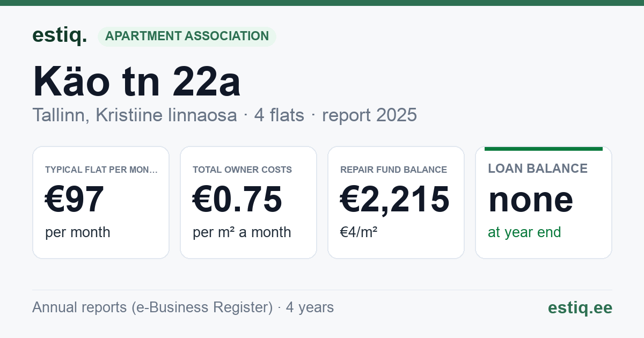Click the Tallinn, Kristiine linnaosa subtitle
Viewport: 644px width, 338px height.
134,115
